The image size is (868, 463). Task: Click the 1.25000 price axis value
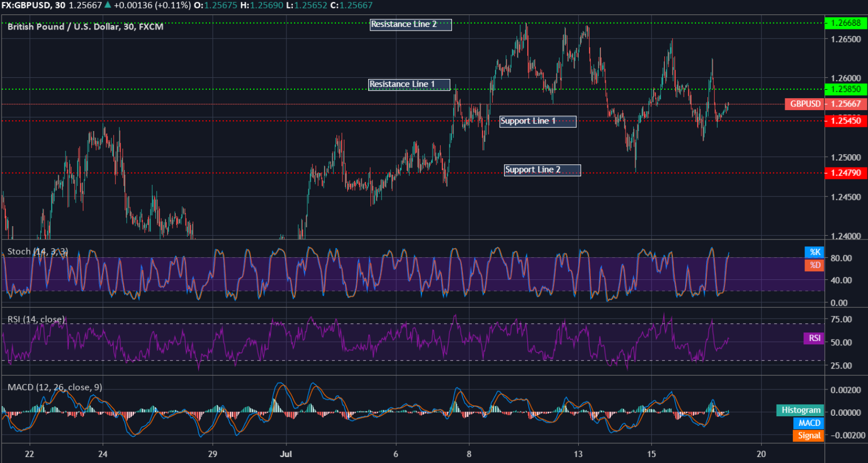pyautogui.click(x=845, y=158)
